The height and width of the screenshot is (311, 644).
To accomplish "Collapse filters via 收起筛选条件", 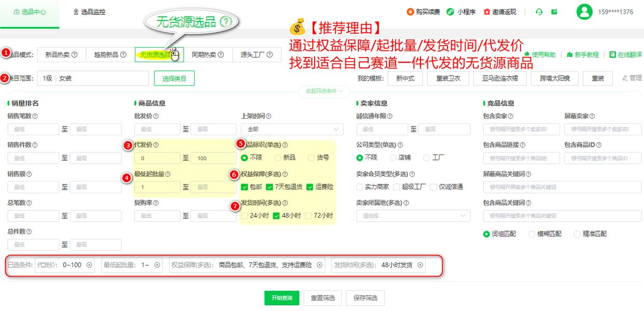I will point(324,91).
